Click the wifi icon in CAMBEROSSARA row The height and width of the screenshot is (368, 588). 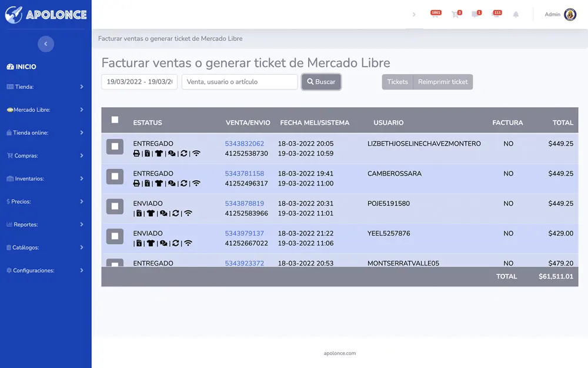click(x=196, y=183)
